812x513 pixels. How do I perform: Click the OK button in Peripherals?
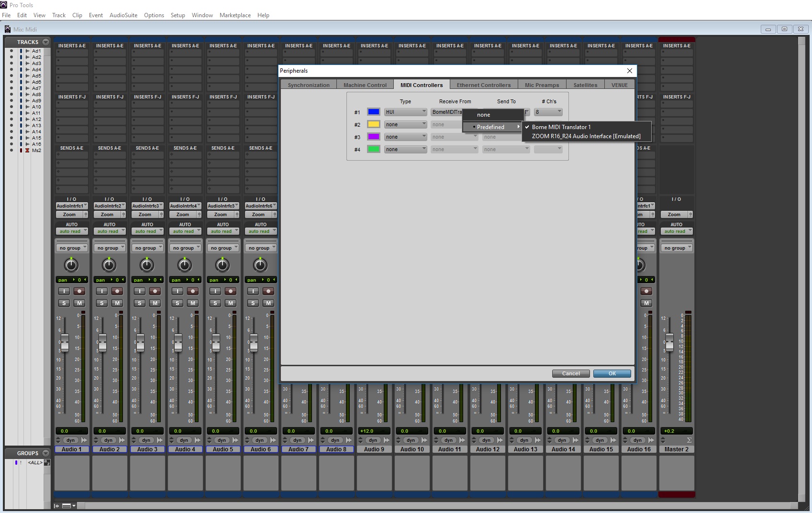(612, 374)
